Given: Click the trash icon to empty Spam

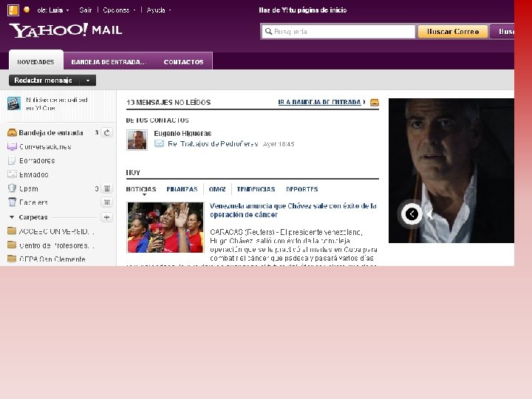Looking at the screenshot, I should pos(107,188).
